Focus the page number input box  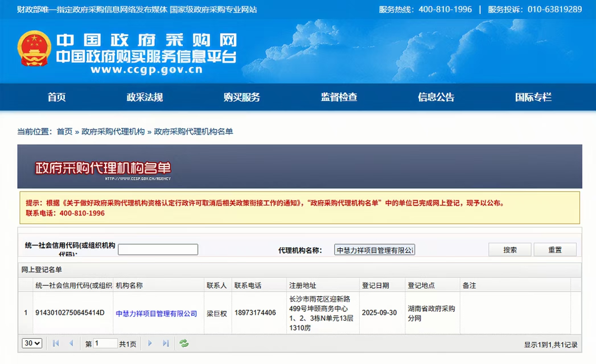click(x=105, y=343)
